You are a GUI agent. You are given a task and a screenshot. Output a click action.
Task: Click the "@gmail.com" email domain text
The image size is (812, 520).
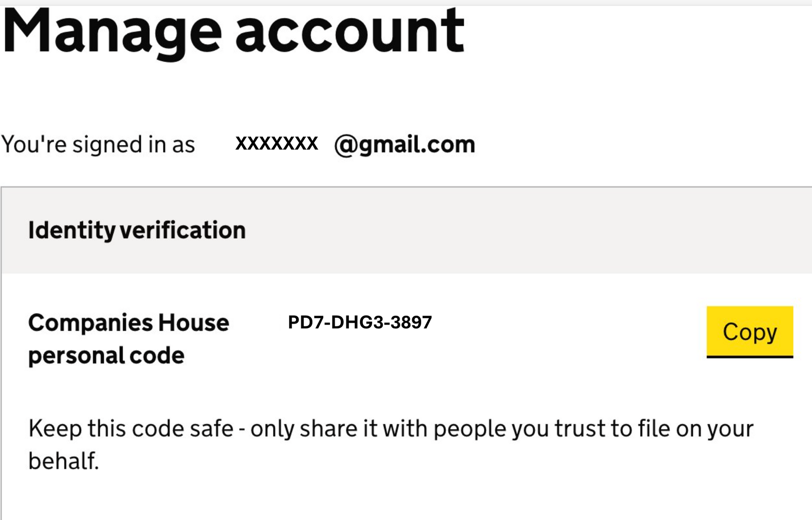pos(405,145)
